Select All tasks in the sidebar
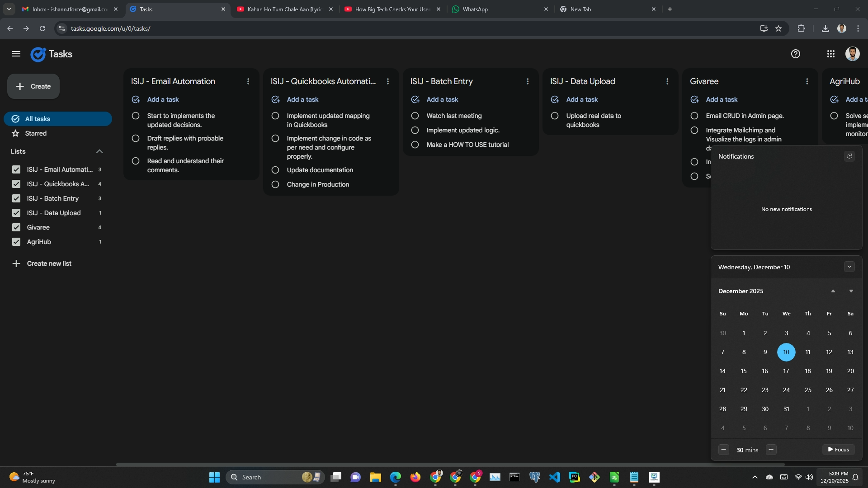This screenshot has width=868, height=488. point(58,119)
